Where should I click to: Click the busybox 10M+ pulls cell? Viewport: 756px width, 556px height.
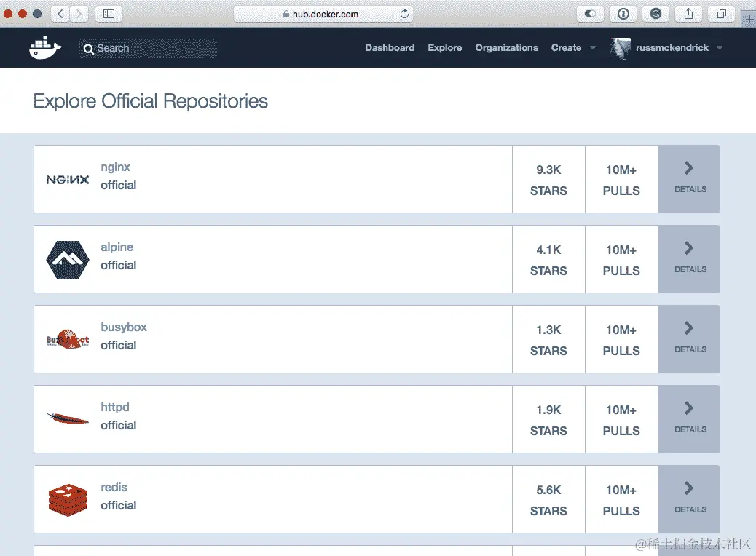pos(621,339)
